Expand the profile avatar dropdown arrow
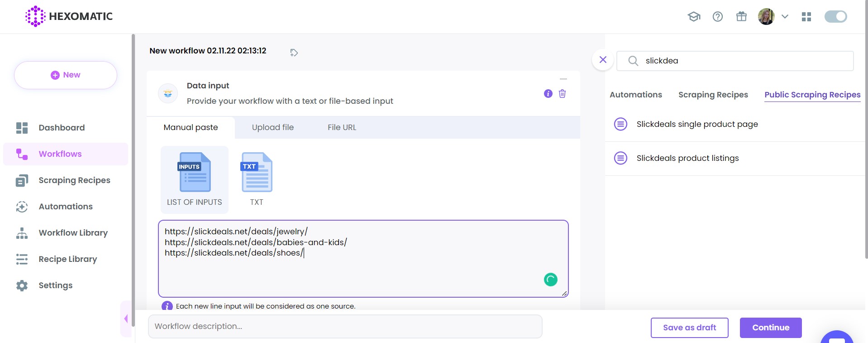868x343 pixels. 785,17
